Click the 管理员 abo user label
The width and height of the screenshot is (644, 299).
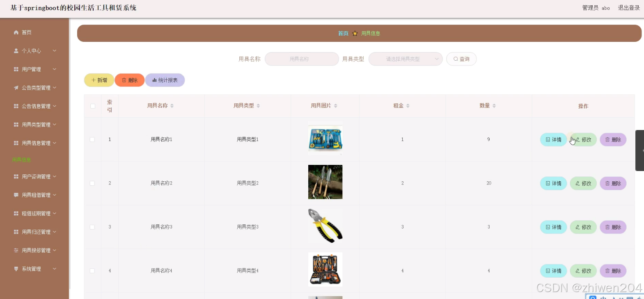click(x=596, y=8)
